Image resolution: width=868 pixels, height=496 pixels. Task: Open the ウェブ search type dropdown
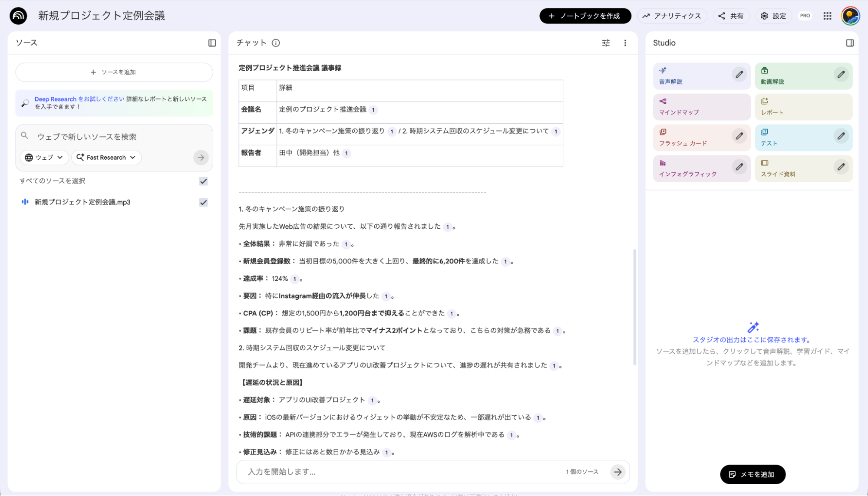[x=44, y=158]
